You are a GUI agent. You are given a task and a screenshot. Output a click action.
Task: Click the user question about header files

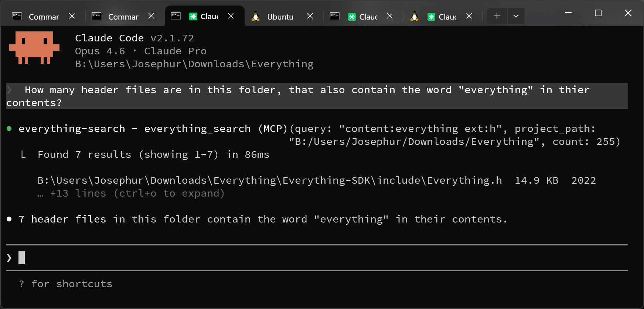pos(317,96)
